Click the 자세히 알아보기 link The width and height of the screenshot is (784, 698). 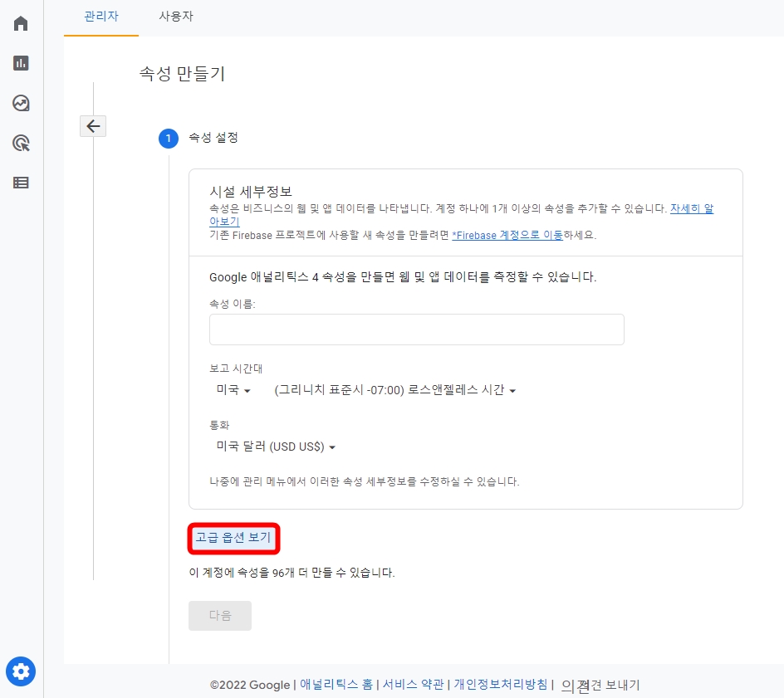(691, 208)
